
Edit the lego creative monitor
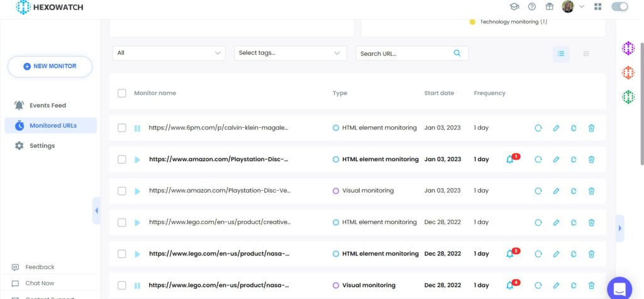tap(556, 222)
